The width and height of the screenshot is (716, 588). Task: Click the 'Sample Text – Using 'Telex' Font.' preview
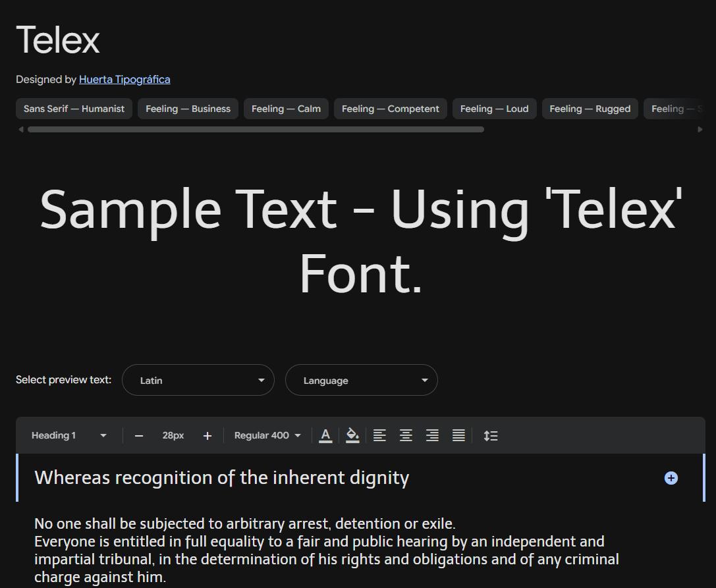[361, 241]
